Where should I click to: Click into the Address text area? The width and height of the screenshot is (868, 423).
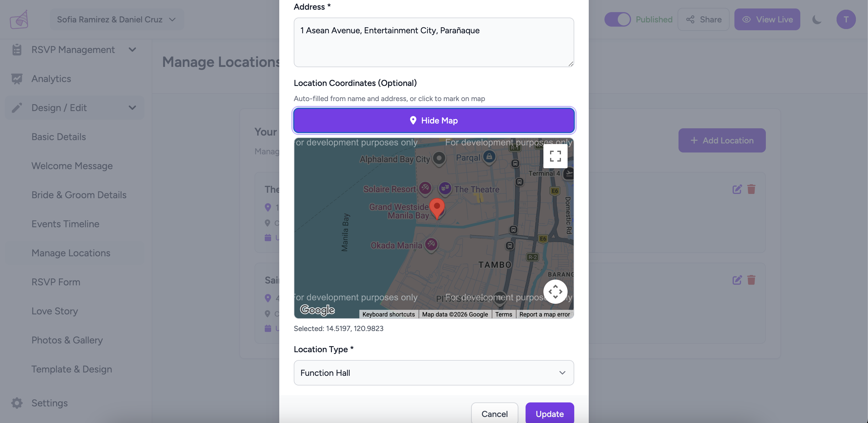[x=434, y=42]
